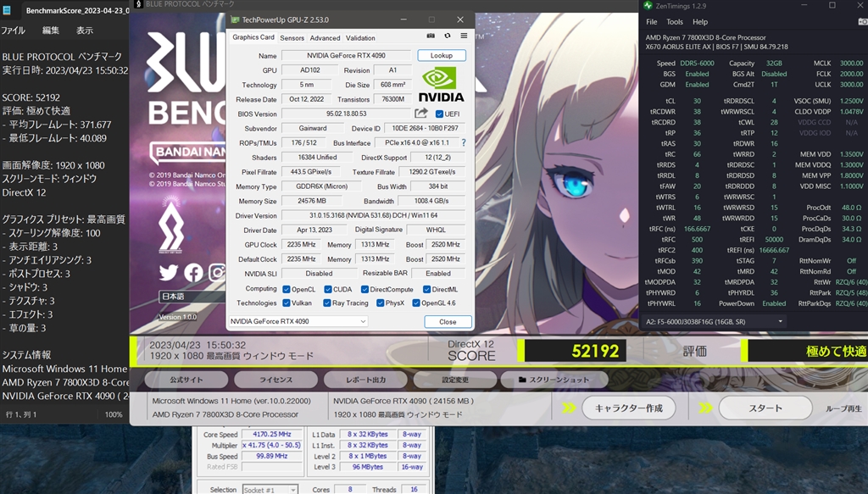
Task: Open the Facebook icon in Blue Protocol
Action: click(x=193, y=272)
